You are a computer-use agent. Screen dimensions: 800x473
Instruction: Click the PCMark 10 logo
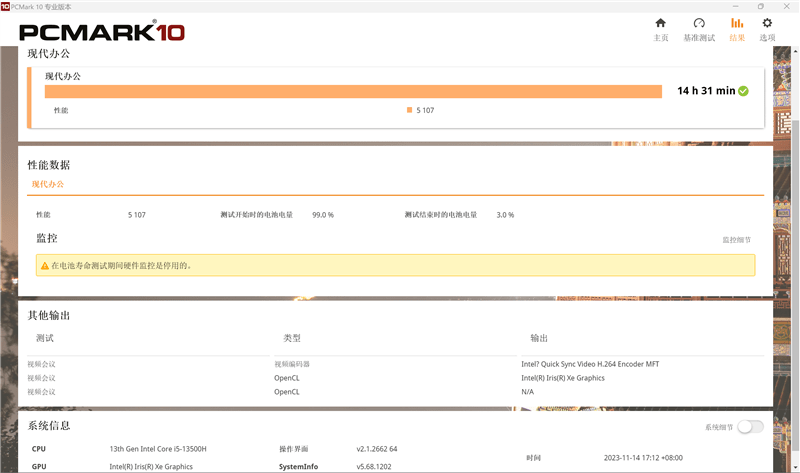(100, 32)
